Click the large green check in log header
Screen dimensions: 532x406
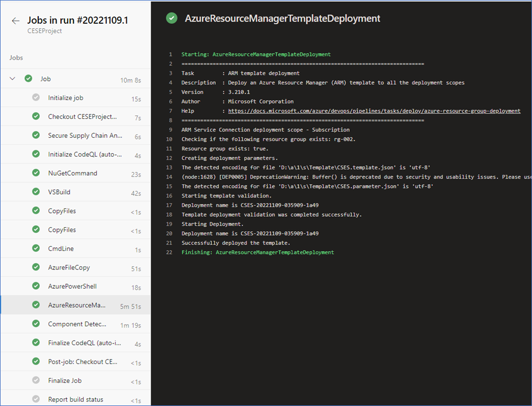pyautogui.click(x=172, y=18)
